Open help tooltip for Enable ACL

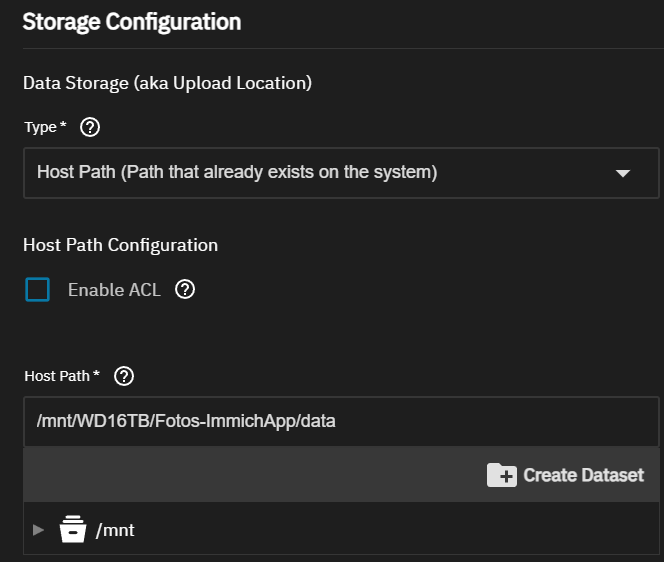[185, 290]
